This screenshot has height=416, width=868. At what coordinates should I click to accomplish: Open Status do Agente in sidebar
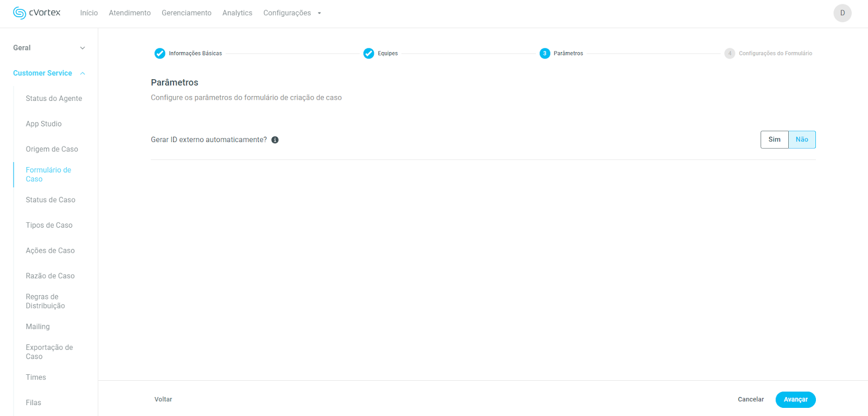click(54, 98)
